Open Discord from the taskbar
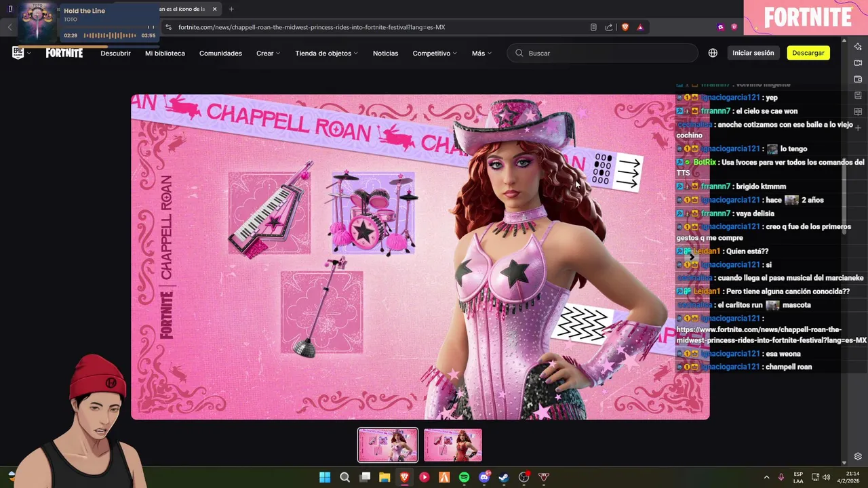This screenshot has height=488, width=868. pos(484,477)
